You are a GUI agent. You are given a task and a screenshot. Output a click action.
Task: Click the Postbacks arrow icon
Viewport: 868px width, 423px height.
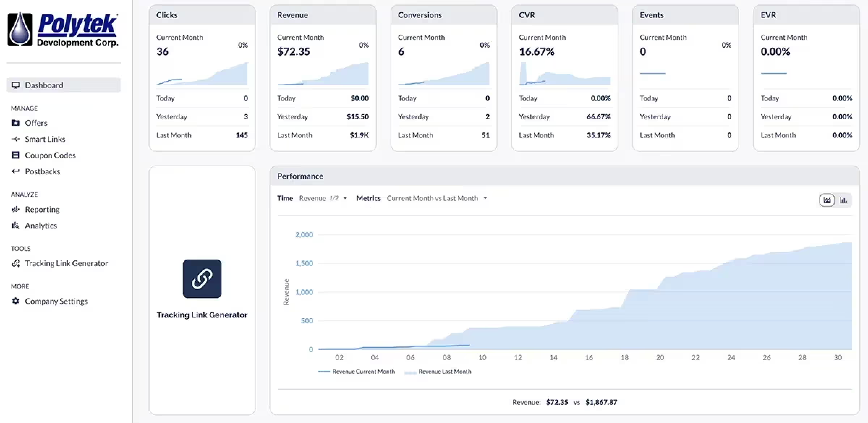[x=16, y=171]
